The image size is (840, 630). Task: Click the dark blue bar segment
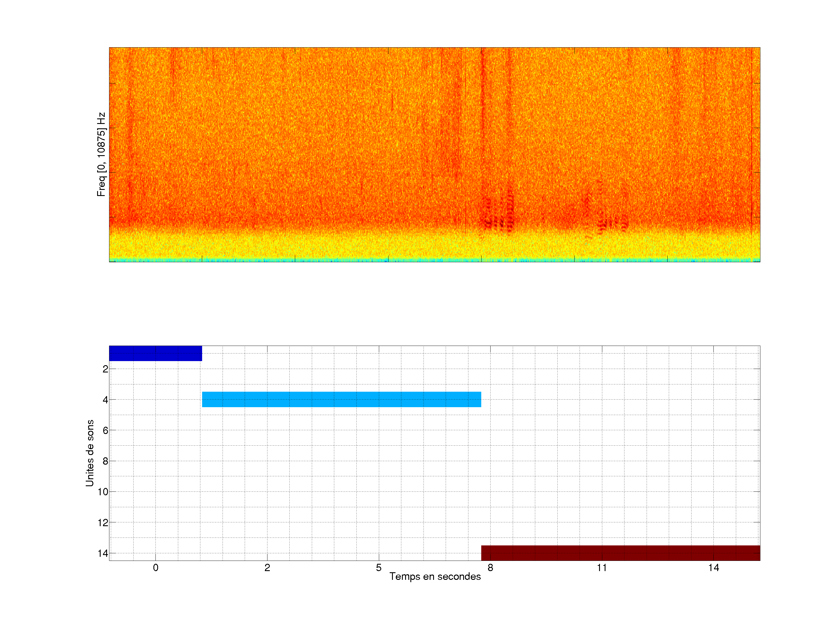pyautogui.click(x=155, y=353)
